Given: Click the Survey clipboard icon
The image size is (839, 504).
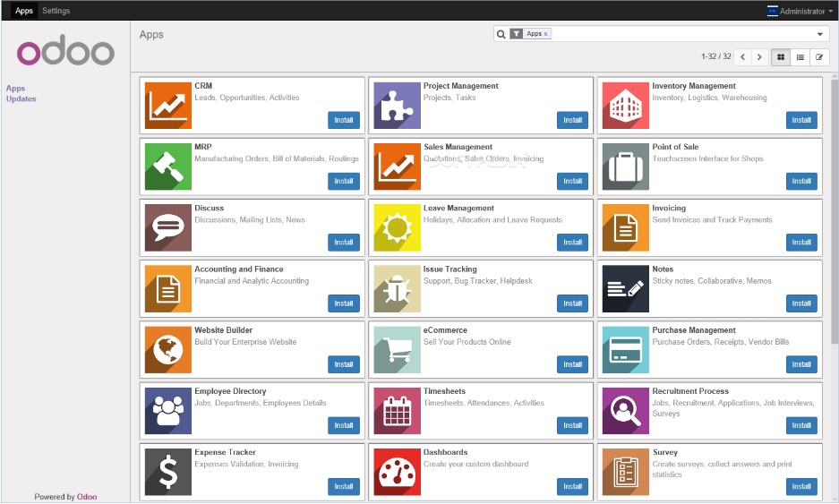Looking at the screenshot, I should 626,472.
